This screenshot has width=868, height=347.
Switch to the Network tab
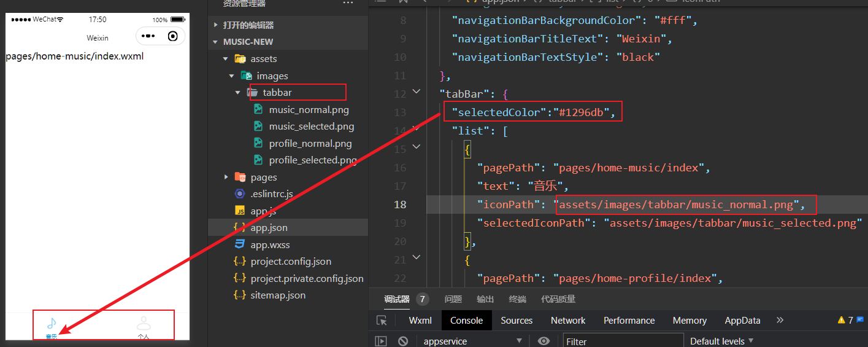coord(568,321)
